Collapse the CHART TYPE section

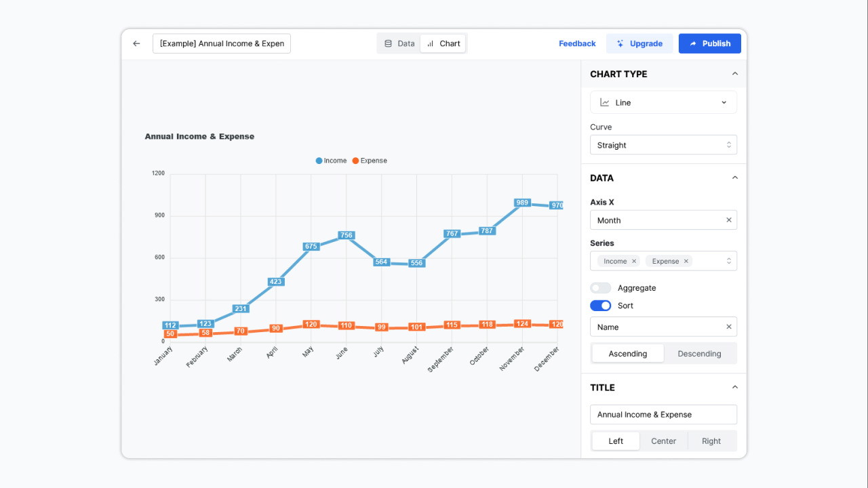[x=734, y=74]
